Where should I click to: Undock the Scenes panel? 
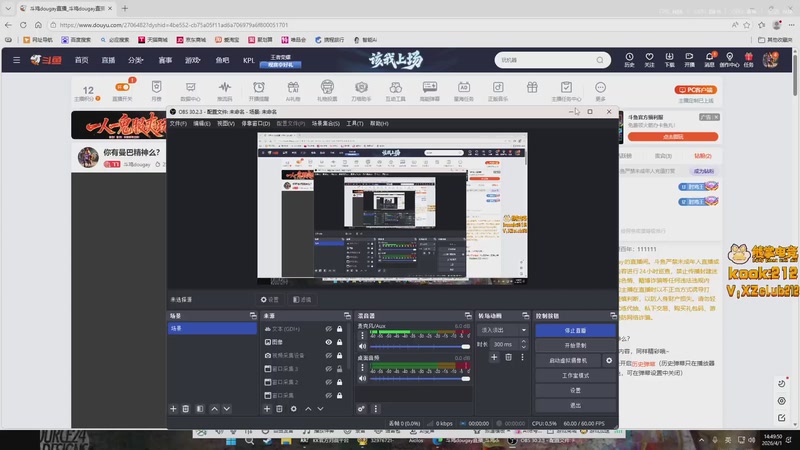point(253,316)
